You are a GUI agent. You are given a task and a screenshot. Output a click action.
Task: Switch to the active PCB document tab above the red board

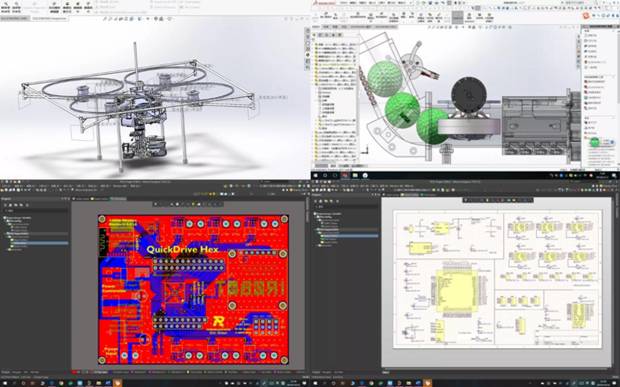point(118,198)
